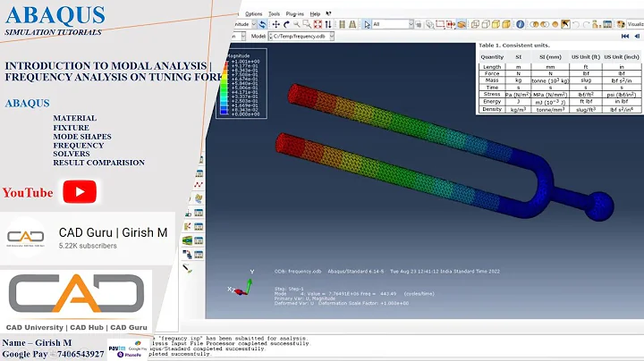This screenshot has height=361, width=644.
Task: Click the CAD channel logo avatar
Action: pos(25,237)
